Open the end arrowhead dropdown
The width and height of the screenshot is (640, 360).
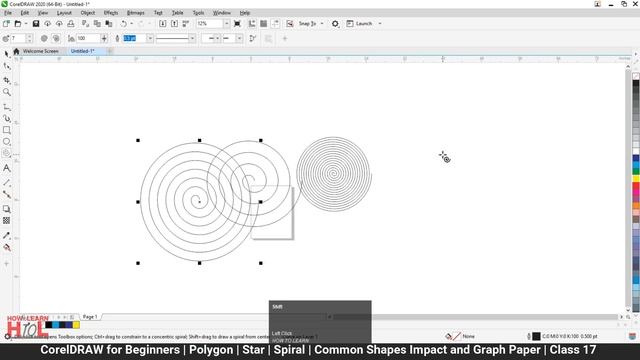pyautogui.click(x=239, y=38)
